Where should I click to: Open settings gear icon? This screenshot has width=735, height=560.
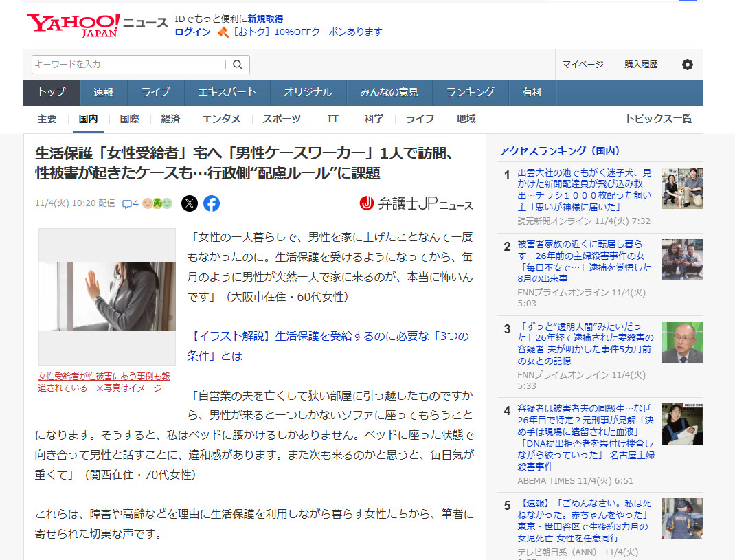687,65
